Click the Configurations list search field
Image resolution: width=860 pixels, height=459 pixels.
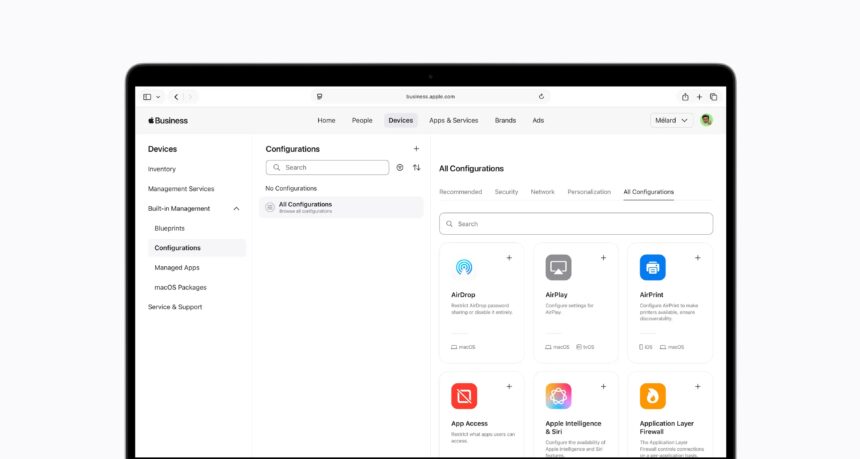[327, 168]
